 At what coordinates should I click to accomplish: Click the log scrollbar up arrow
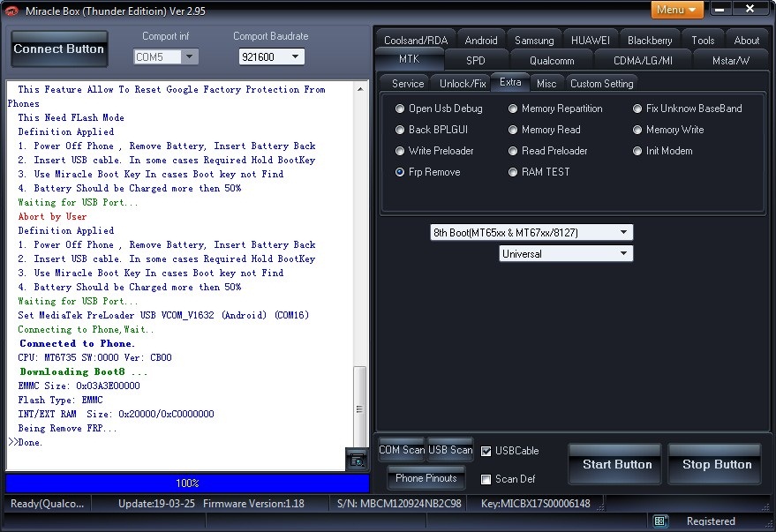(x=360, y=89)
